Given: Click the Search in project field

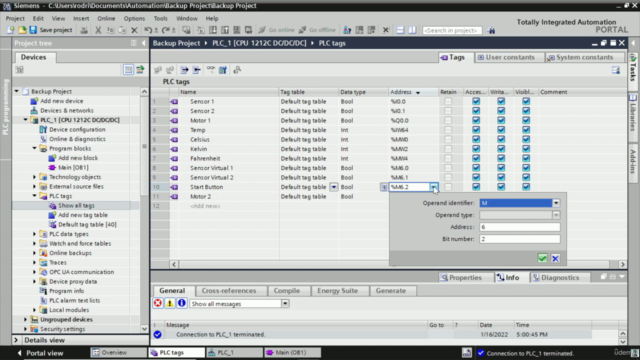Looking at the screenshot, I should (x=452, y=30).
